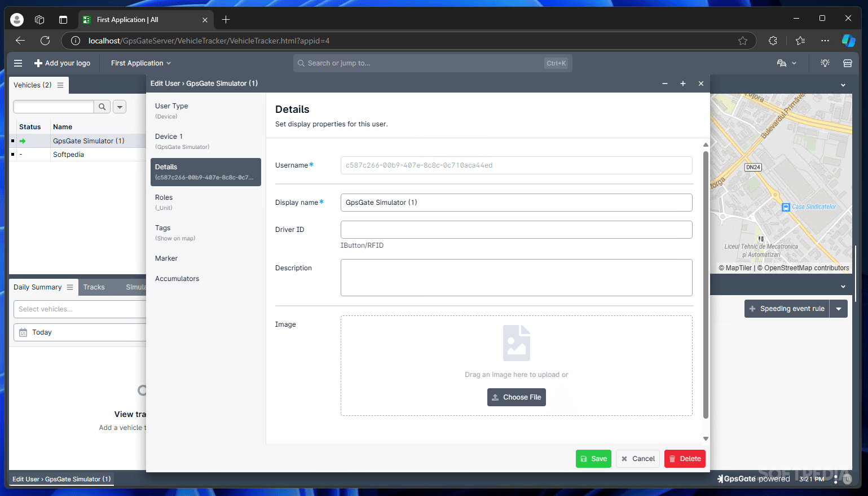Click the dialog vertical scrollbar
This screenshot has width=868, height=496.
pyautogui.click(x=706, y=285)
